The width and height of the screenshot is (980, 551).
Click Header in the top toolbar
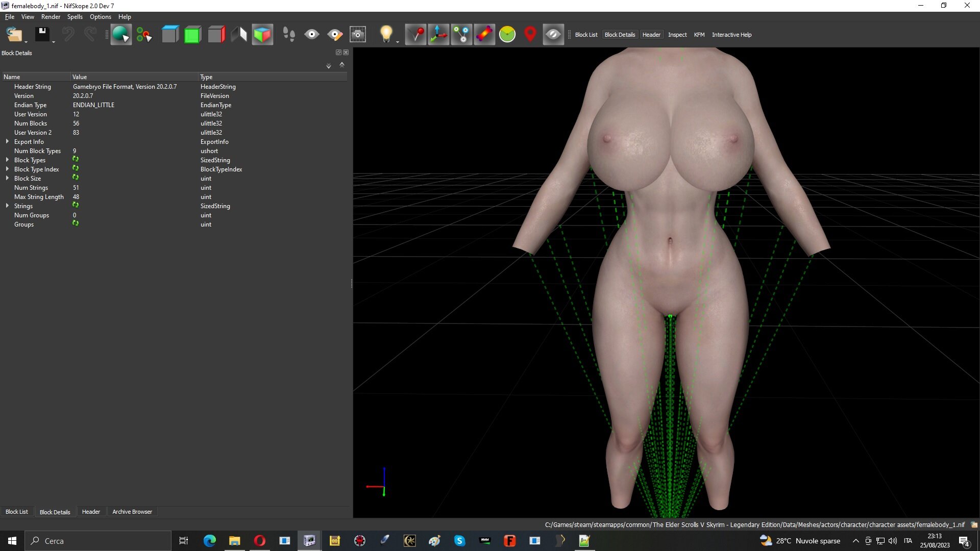point(651,35)
